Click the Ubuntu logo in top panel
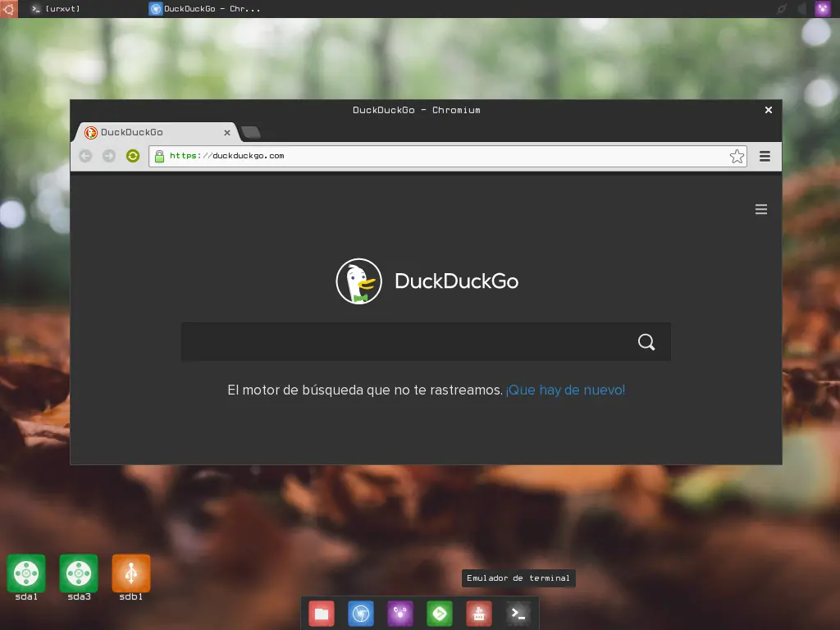840x630 pixels. [8, 8]
